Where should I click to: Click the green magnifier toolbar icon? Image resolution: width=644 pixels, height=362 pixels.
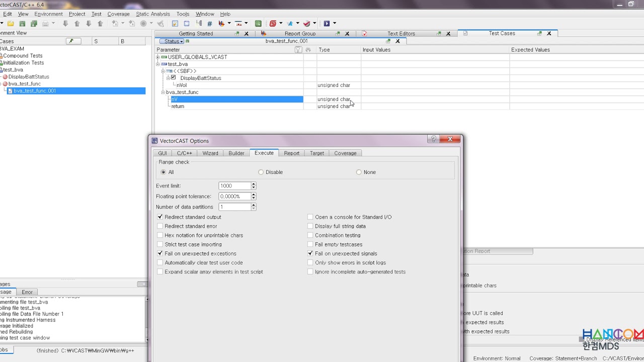point(258,24)
